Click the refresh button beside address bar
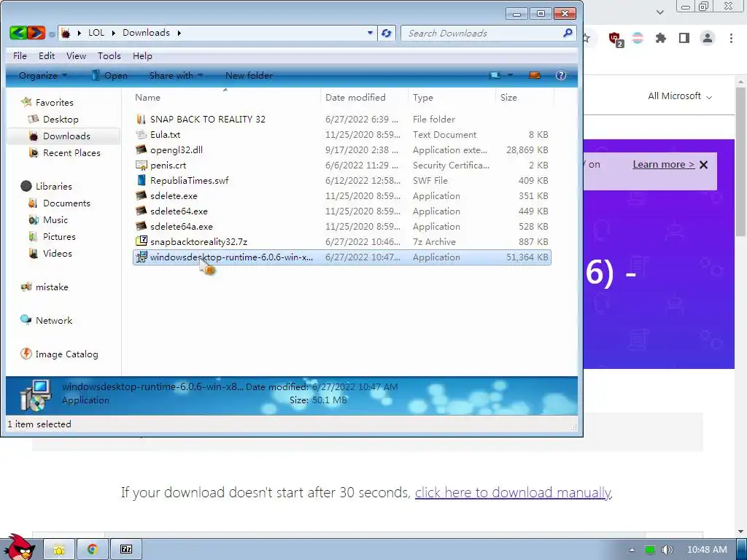 click(x=387, y=33)
